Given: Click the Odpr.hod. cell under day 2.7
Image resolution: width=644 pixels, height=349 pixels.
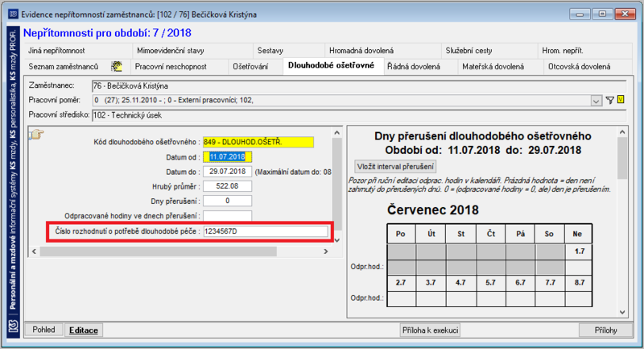Looking at the screenshot, I should coord(401,298).
